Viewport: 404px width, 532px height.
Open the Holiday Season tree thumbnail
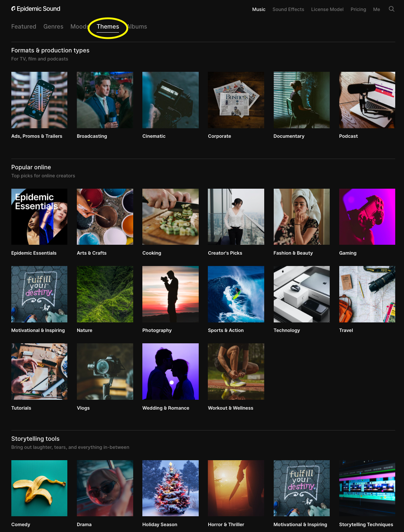[170, 488]
